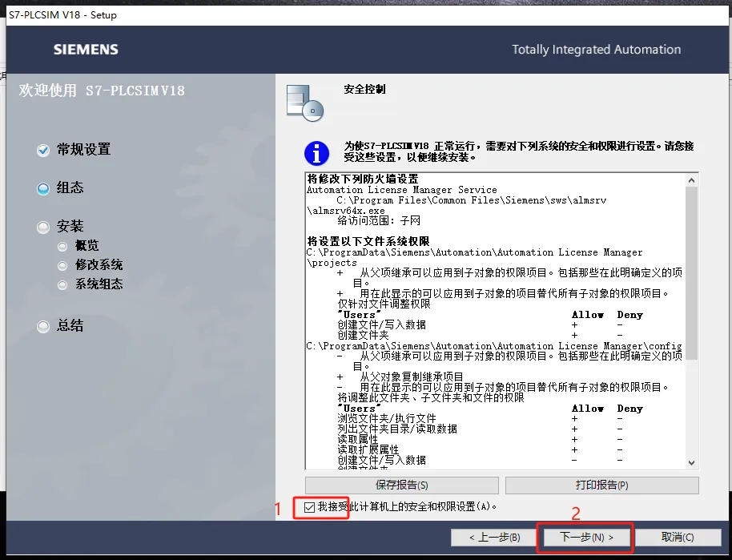
Task: Click the report scrollbar up arrow
Action: pos(691,179)
